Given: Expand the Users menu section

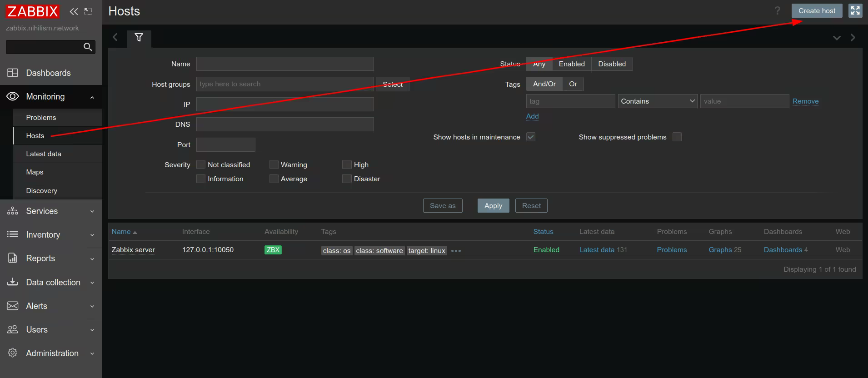Looking at the screenshot, I should coord(92,330).
